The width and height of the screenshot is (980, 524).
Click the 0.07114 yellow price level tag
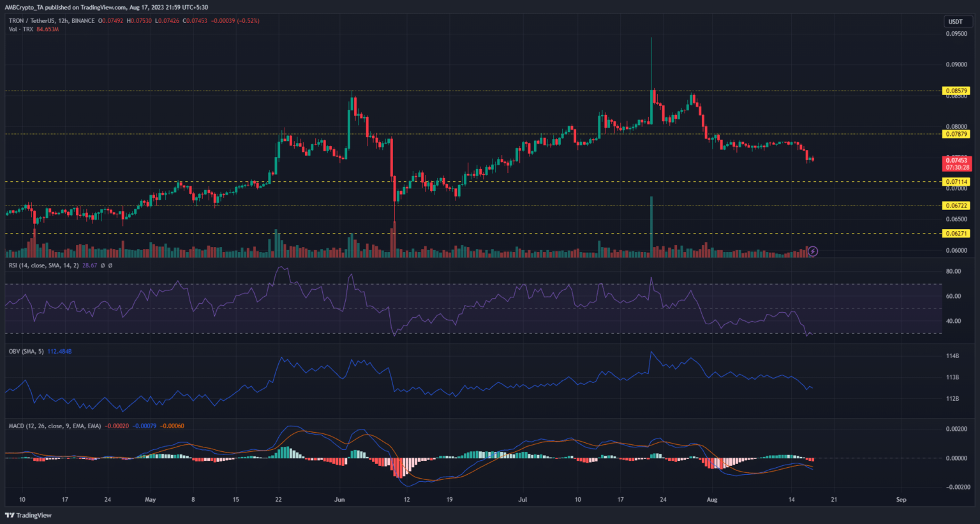pyautogui.click(x=956, y=182)
